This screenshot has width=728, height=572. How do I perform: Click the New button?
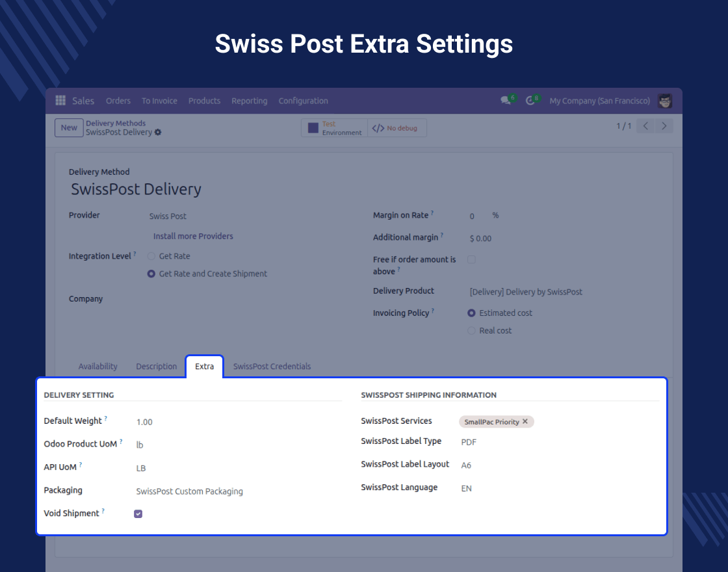click(69, 128)
